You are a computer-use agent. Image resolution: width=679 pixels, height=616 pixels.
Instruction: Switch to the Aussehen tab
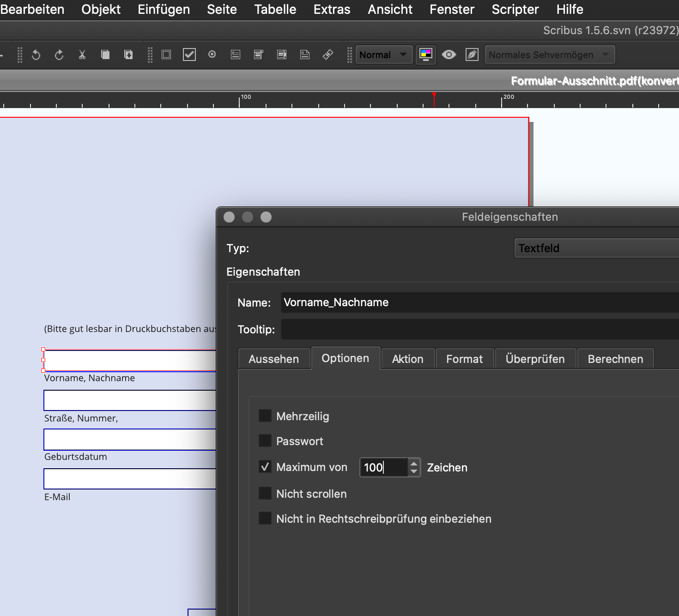(x=273, y=359)
